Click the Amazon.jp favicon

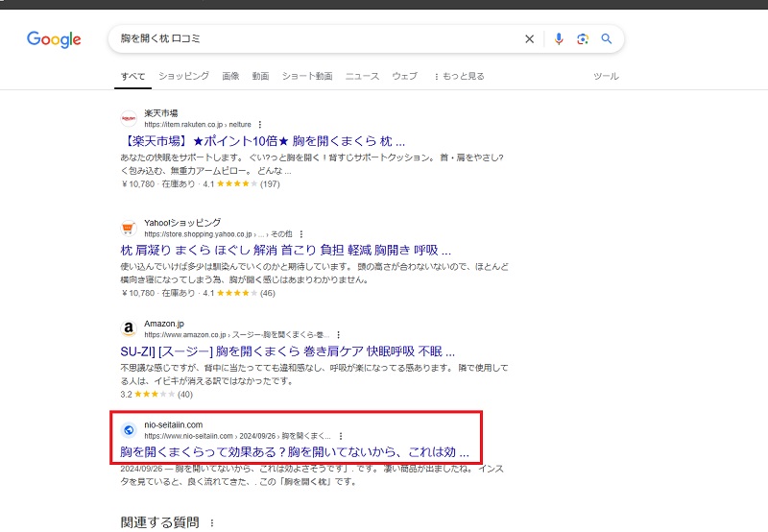[x=129, y=328]
